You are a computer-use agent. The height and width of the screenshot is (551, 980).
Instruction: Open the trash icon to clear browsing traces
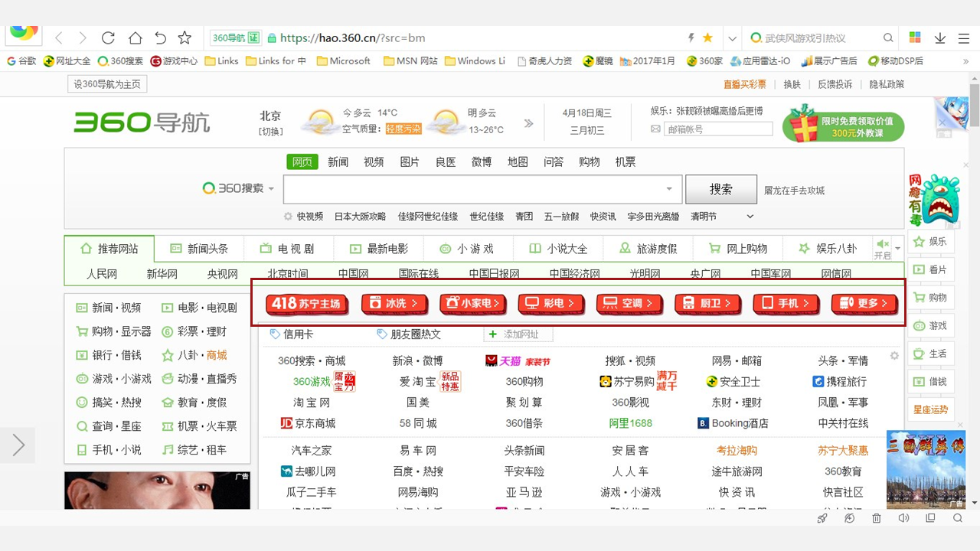coord(876,518)
